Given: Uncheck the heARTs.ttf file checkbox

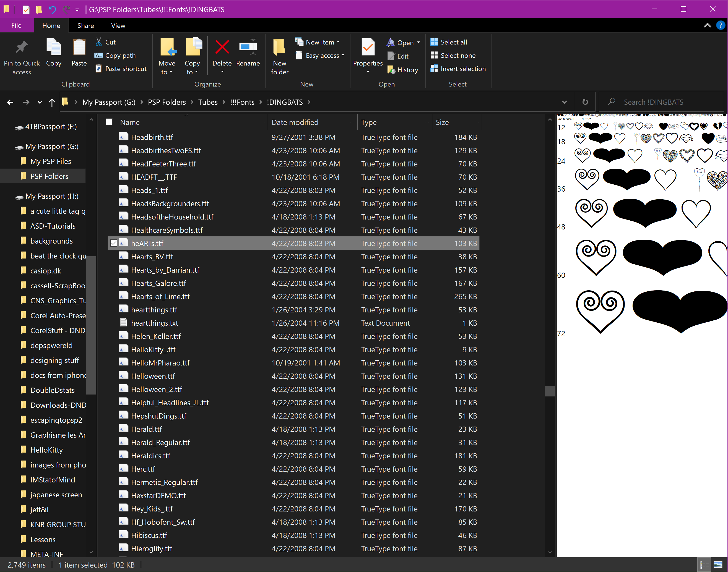Looking at the screenshot, I should point(114,243).
